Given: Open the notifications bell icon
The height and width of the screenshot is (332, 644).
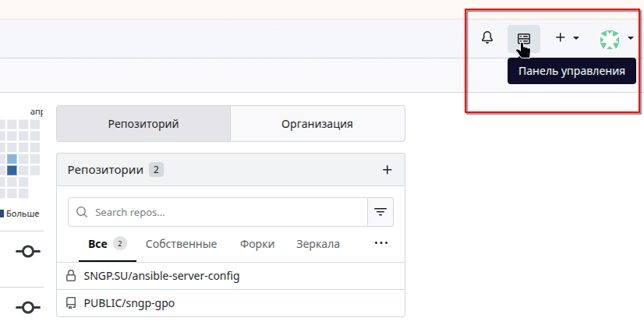Looking at the screenshot, I should coord(487,37).
